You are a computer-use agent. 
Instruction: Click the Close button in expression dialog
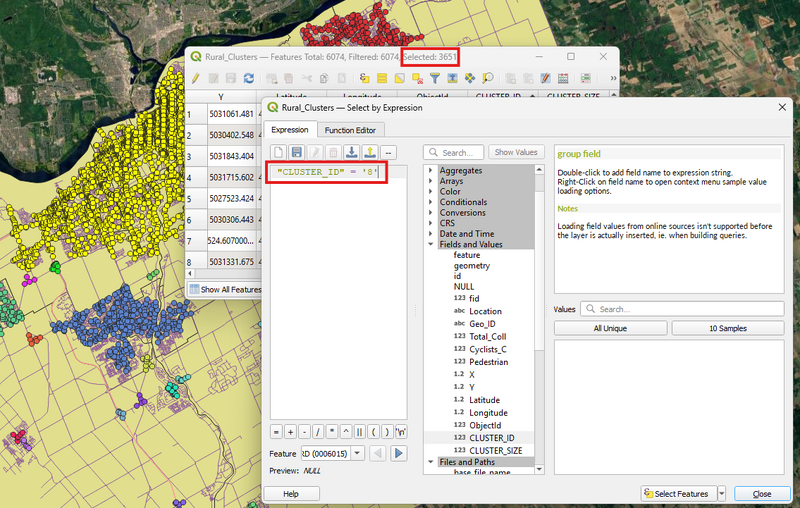point(762,493)
